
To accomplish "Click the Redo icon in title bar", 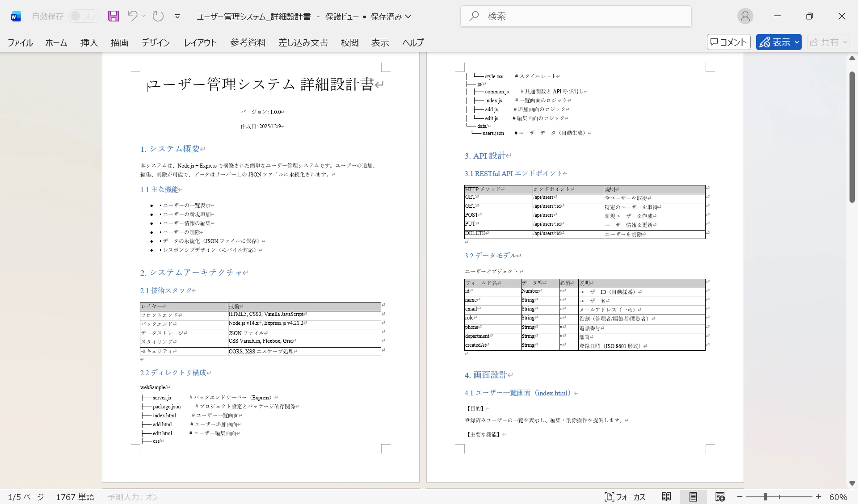I will [158, 16].
